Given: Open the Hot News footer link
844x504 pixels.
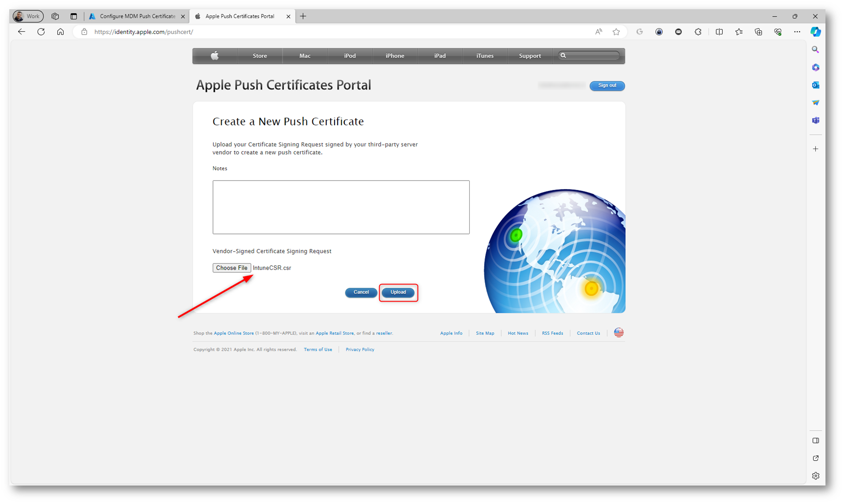Looking at the screenshot, I should coord(518,333).
